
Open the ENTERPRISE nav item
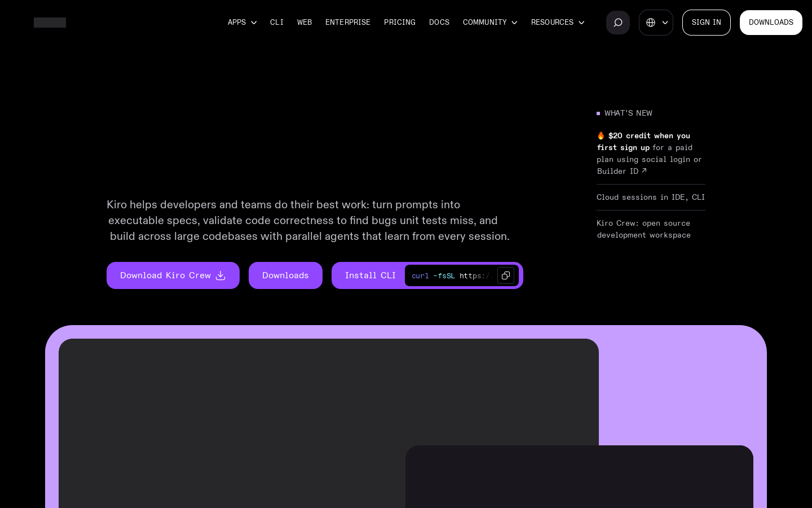[x=348, y=23]
